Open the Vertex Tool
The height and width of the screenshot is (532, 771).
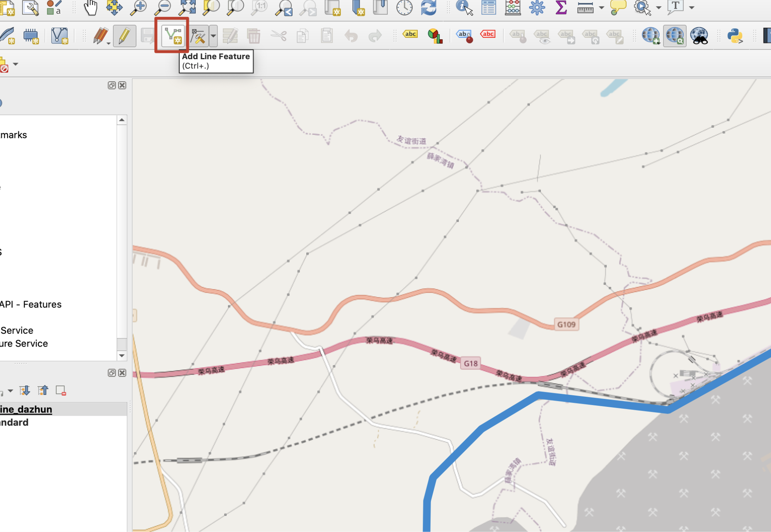coord(198,35)
